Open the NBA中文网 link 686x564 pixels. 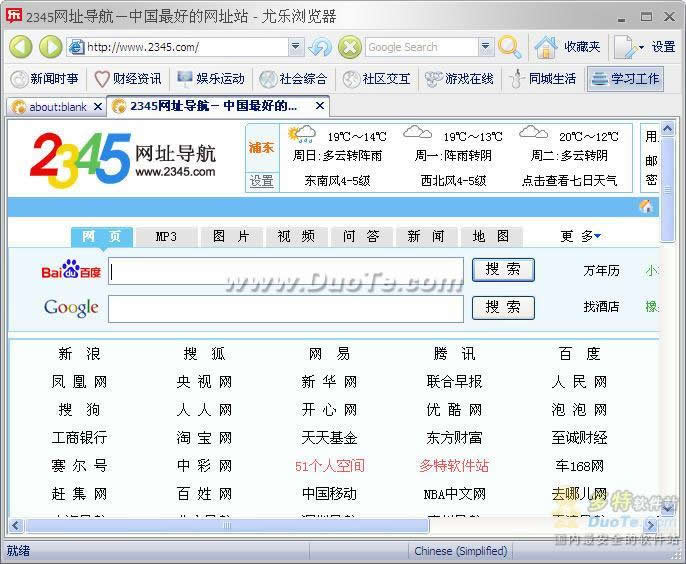click(455, 494)
